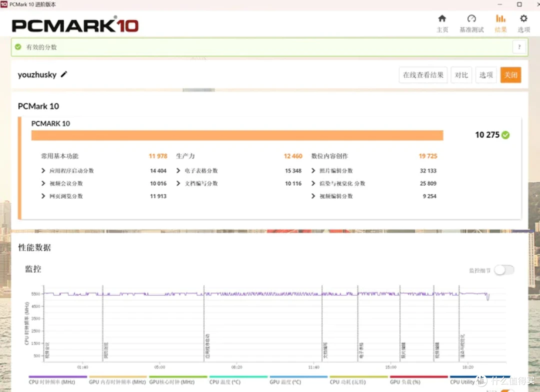Expand 视频编辑分数 row
Screen dimensions: 540x392
313,196
